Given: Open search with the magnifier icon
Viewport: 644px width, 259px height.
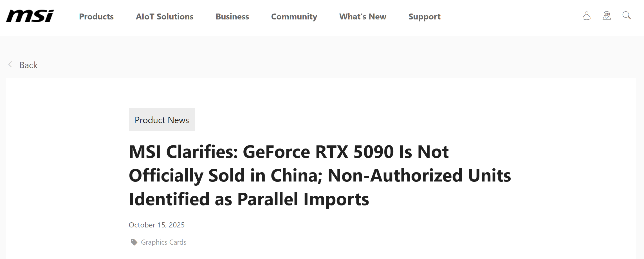Looking at the screenshot, I should pyautogui.click(x=626, y=16).
